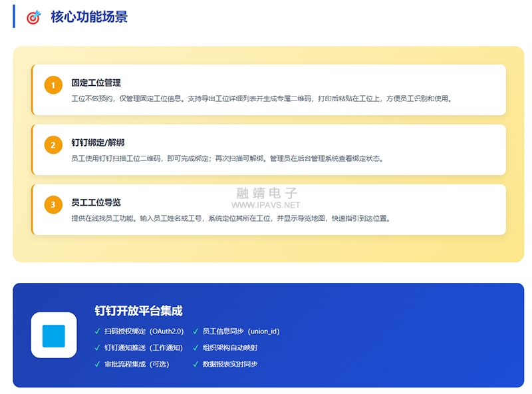Image resolution: width=532 pixels, height=394 pixels.
Task: Click the checkmark before 数据报表实时同步
Action: click(x=196, y=364)
